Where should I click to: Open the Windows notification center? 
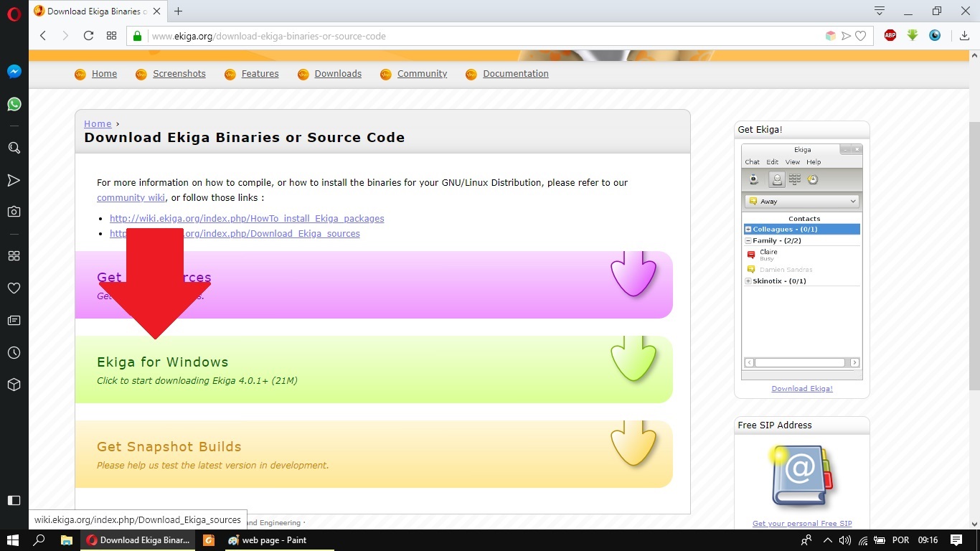956,540
